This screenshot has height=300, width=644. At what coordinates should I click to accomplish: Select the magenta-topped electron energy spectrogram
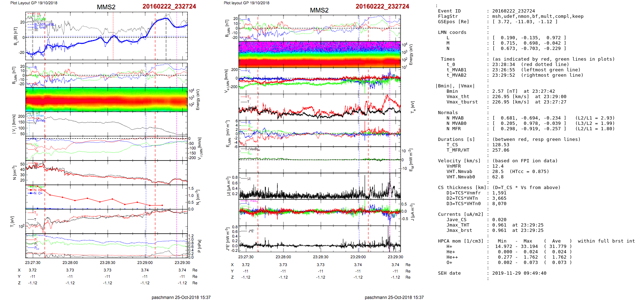coord(320,54)
